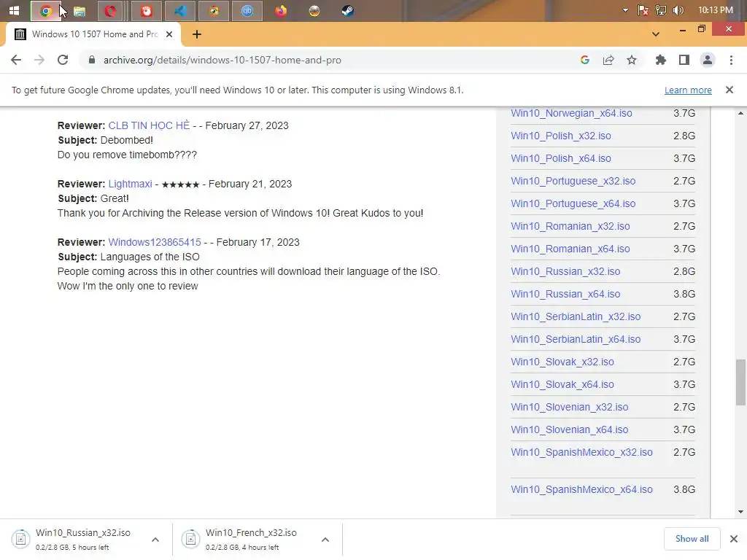Open the Learn more link
Image resolution: width=747 pixels, height=560 pixels.
pos(688,90)
